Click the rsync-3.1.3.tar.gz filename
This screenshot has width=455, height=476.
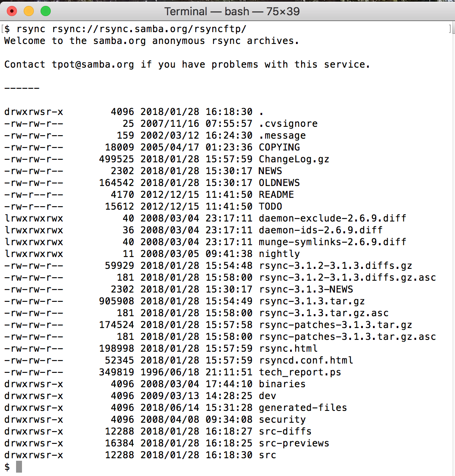click(312, 301)
